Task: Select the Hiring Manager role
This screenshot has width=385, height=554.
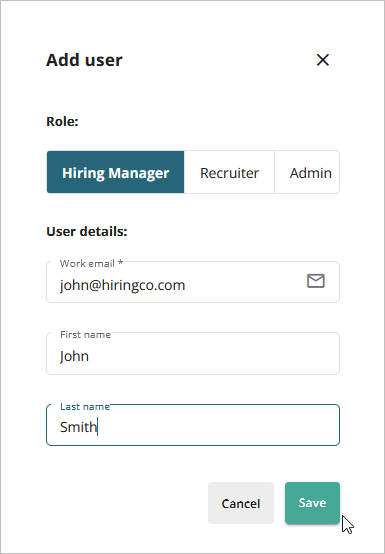Action: click(x=116, y=172)
